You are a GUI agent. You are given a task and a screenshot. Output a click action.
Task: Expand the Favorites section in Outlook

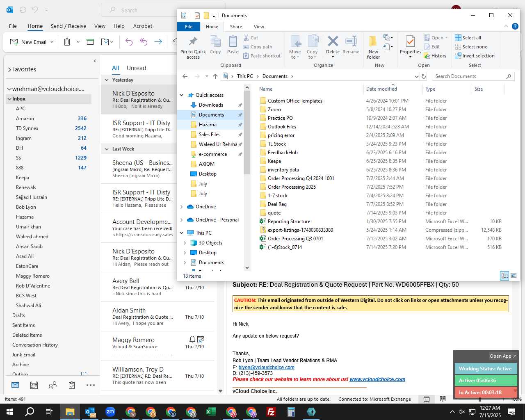[x=9, y=69]
